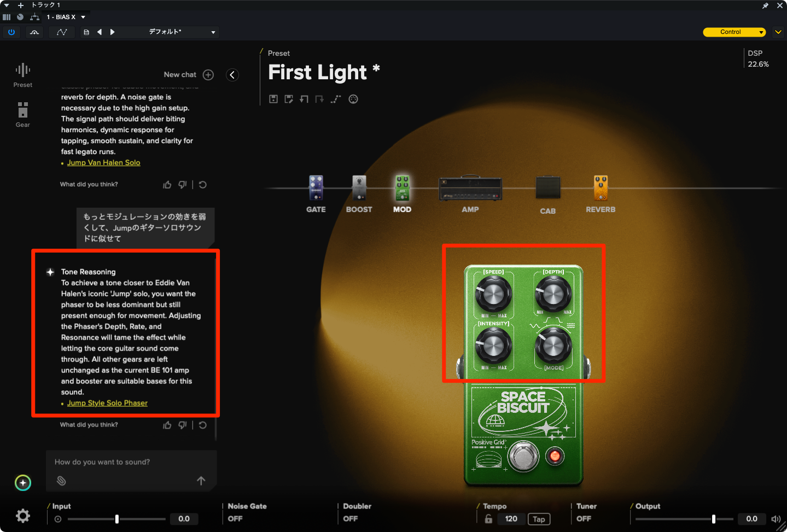Viewport: 787px width, 532px height.
Task: Open the Preset tab in sidebar
Action: coord(22,75)
